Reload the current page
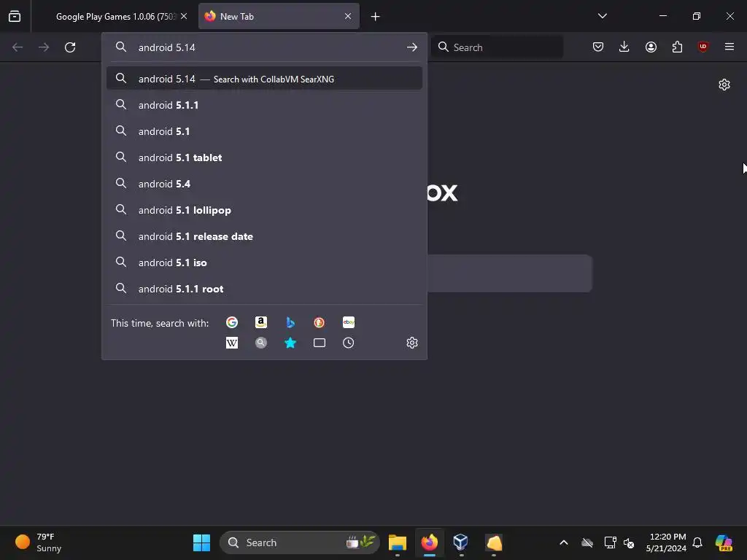Image resolution: width=747 pixels, height=560 pixels. click(70, 47)
